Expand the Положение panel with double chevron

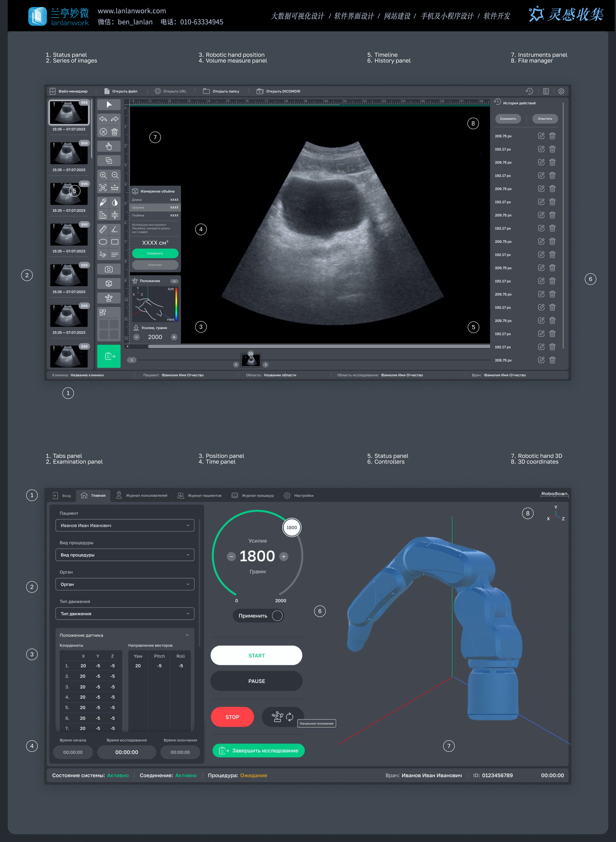pos(174,281)
